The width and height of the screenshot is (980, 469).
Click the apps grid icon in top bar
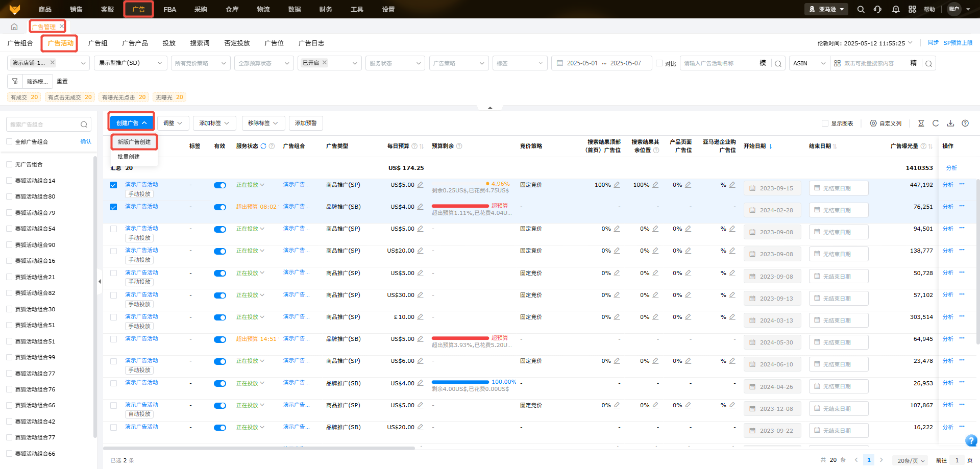[x=912, y=9]
